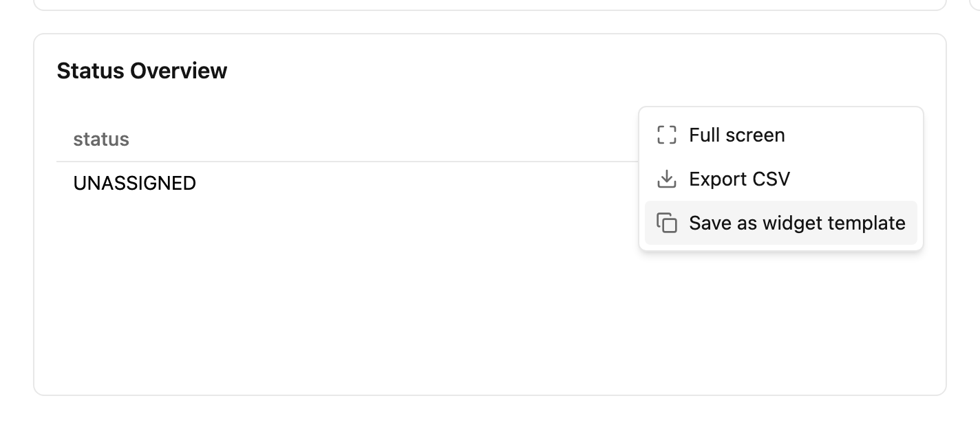Select the Export CSV menu entry

point(781,179)
